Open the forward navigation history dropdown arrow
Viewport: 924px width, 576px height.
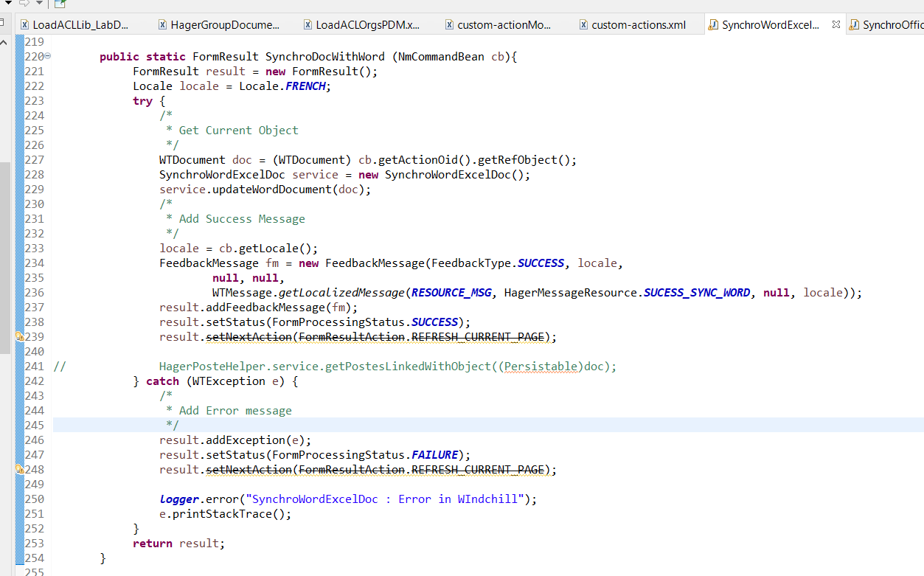[39, 4]
